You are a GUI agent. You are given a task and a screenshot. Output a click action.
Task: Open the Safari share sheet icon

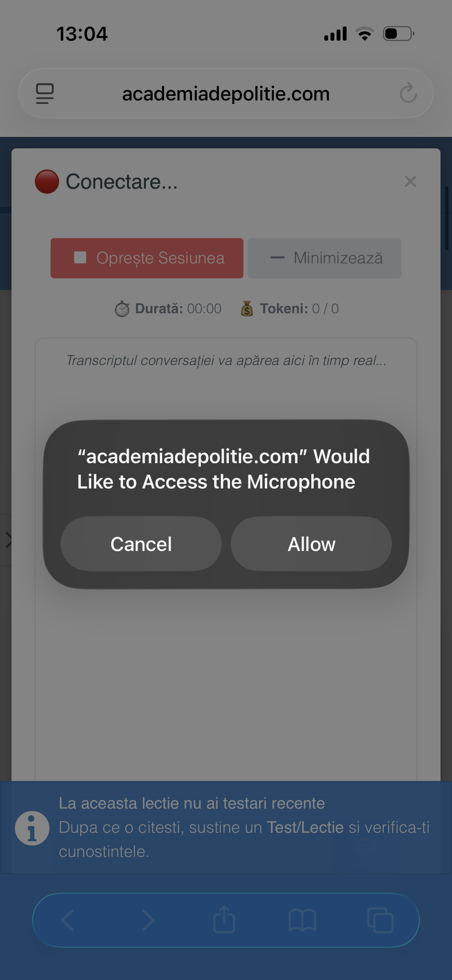click(224, 919)
